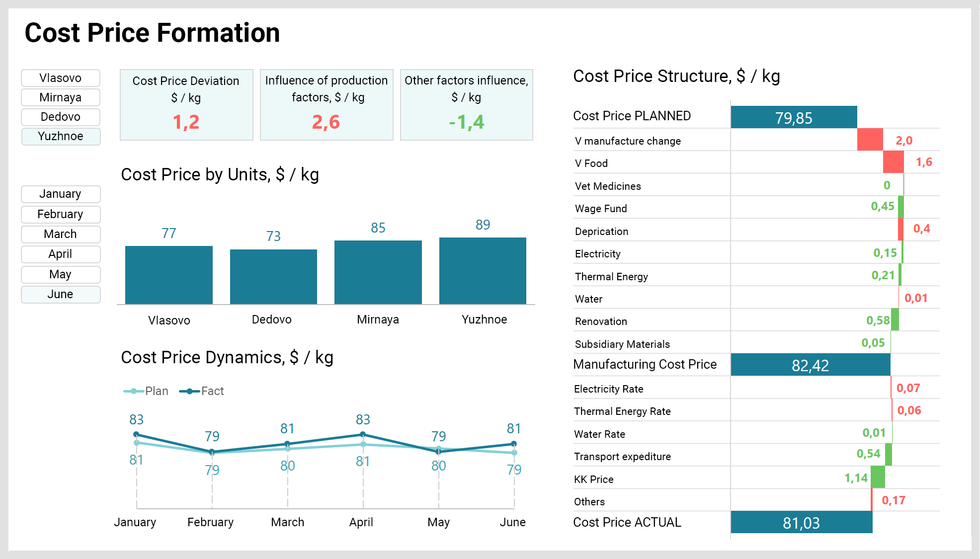The image size is (980, 559).
Task: Click the Cost Price by Units heading
Action: (220, 175)
